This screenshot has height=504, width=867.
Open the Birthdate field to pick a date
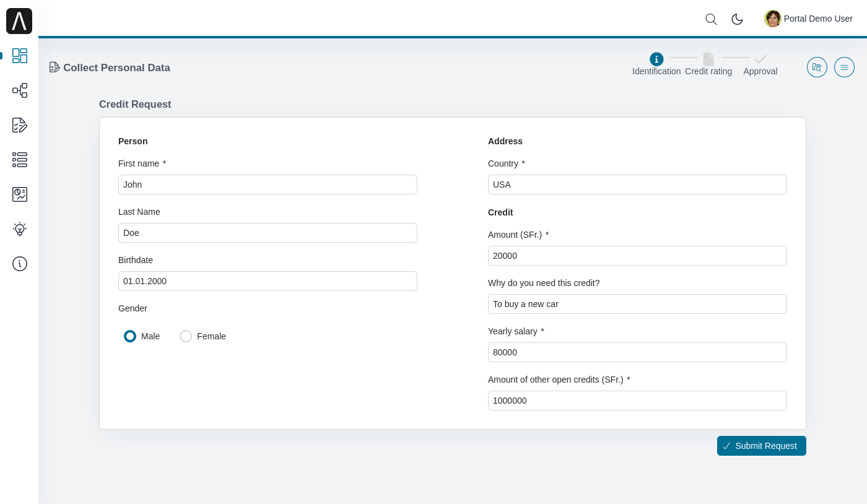tap(268, 281)
